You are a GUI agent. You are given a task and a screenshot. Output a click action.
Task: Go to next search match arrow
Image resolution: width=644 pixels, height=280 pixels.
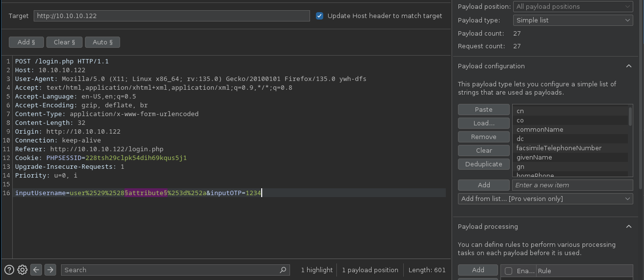click(x=50, y=270)
